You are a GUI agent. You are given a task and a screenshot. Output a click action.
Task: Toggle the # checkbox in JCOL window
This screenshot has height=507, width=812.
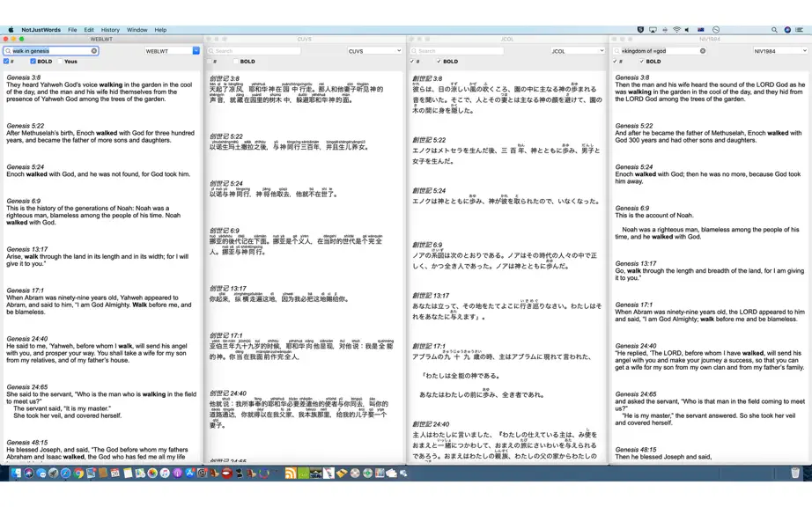412,61
